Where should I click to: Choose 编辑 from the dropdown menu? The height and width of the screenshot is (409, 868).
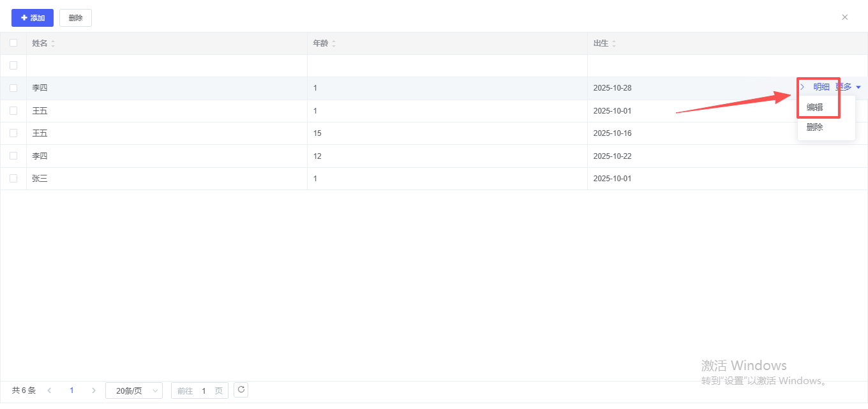[815, 107]
